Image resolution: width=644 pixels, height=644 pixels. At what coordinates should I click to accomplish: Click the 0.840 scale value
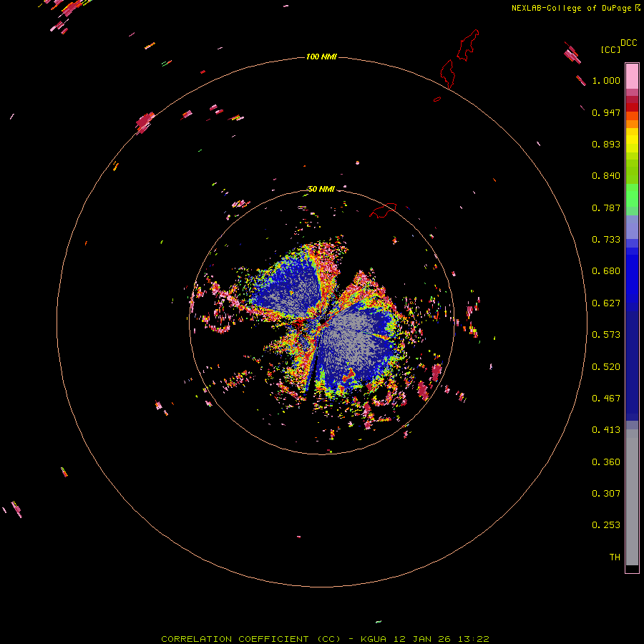tap(606, 176)
